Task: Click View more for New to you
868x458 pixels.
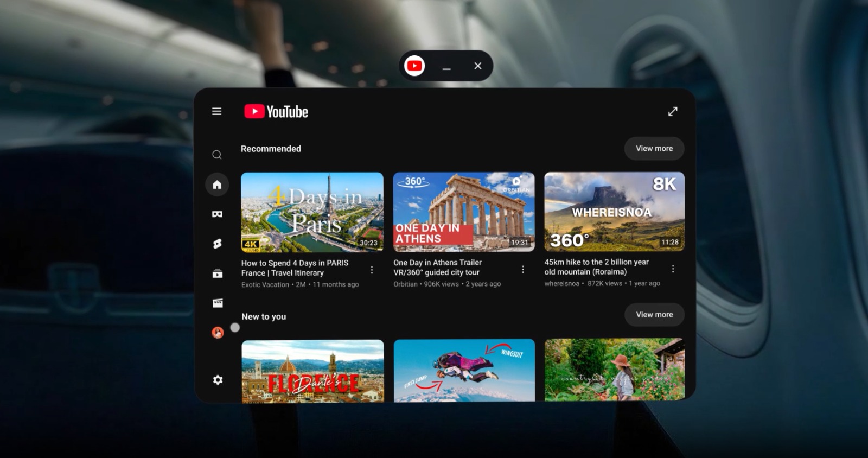Action: [x=654, y=315]
